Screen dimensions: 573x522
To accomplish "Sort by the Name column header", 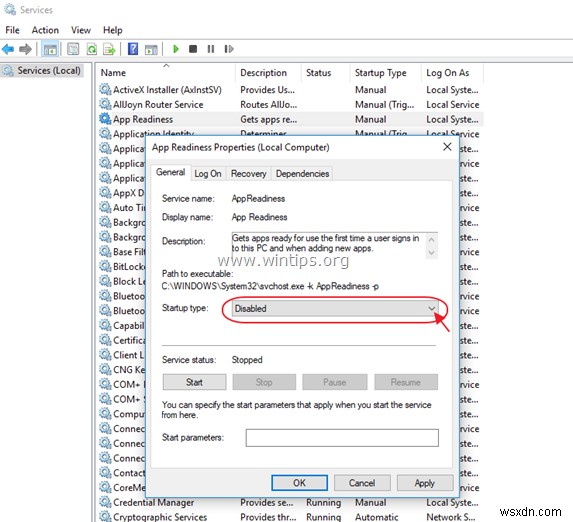I will click(x=166, y=73).
